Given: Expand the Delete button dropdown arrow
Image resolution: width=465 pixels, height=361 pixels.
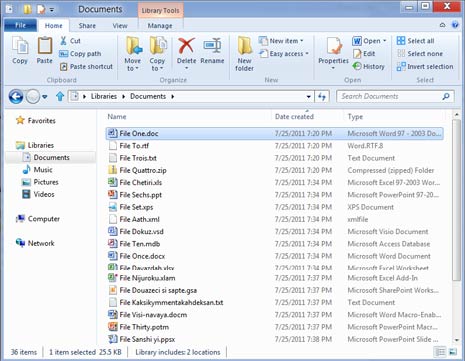Looking at the screenshot, I should pyautogui.click(x=186, y=68).
